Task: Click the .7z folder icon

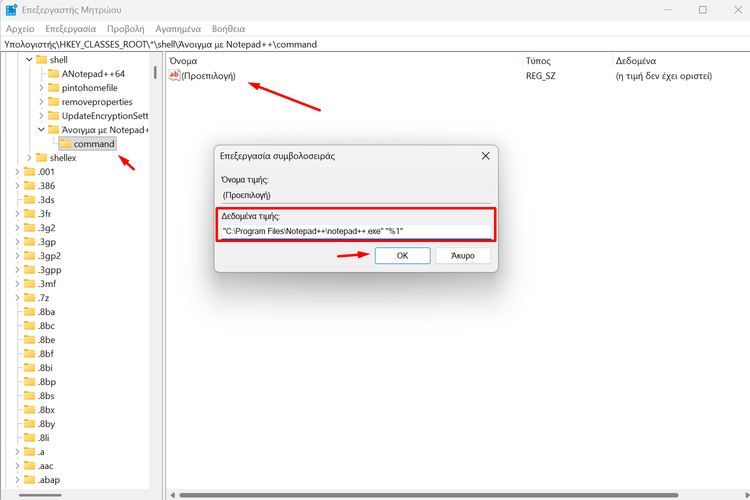Action: pos(29,298)
